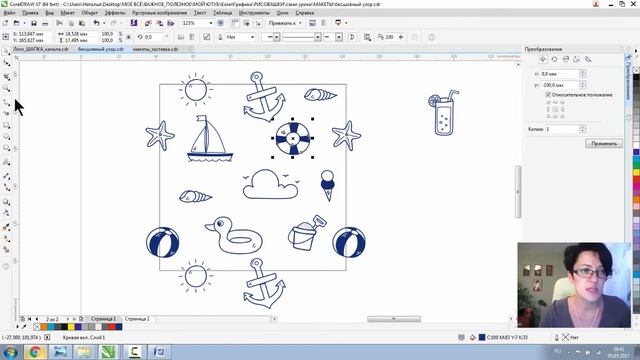Viewport: 640px width, 360px height.
Task: Select the Zoom magnifier tool in toolbox
Action: point(6,88)
